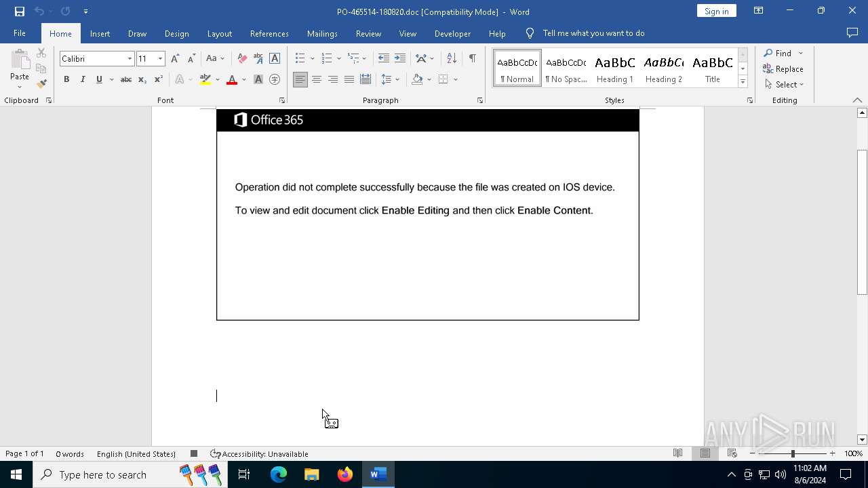The image size is (868, 488).
Task: Click English (United States) language indicator
Action: (x=136, y=453)
